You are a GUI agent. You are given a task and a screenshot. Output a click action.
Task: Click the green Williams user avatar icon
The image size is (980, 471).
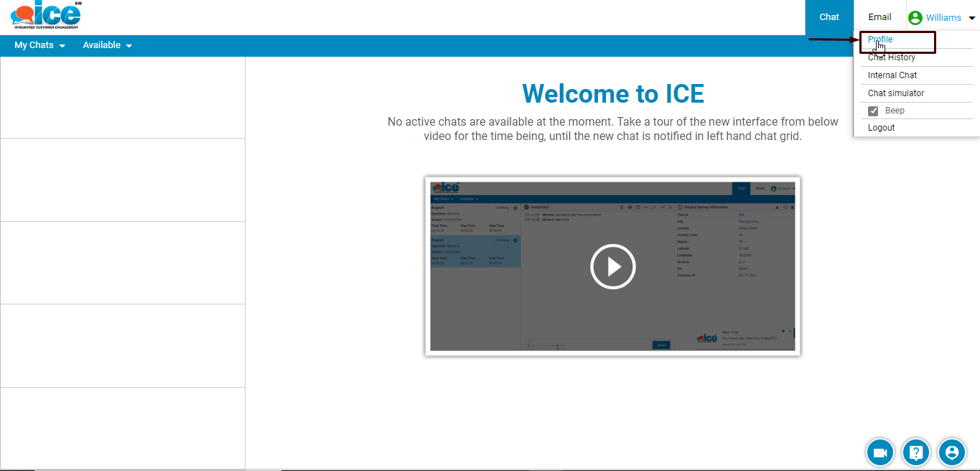(915, 18)
